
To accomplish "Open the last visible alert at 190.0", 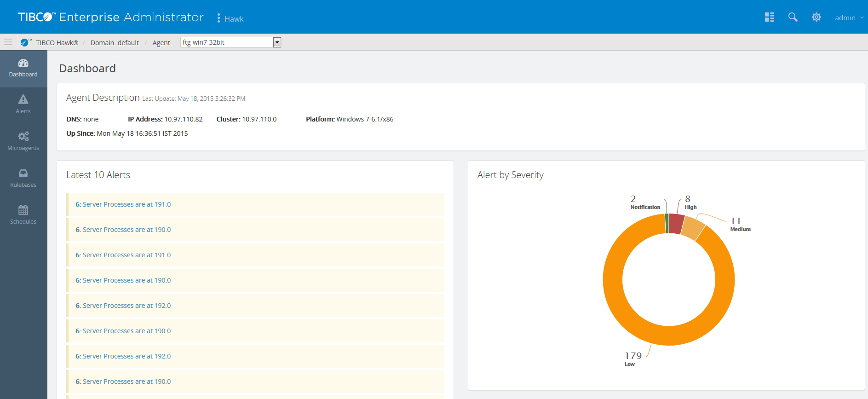I will (x=123, y=382).
